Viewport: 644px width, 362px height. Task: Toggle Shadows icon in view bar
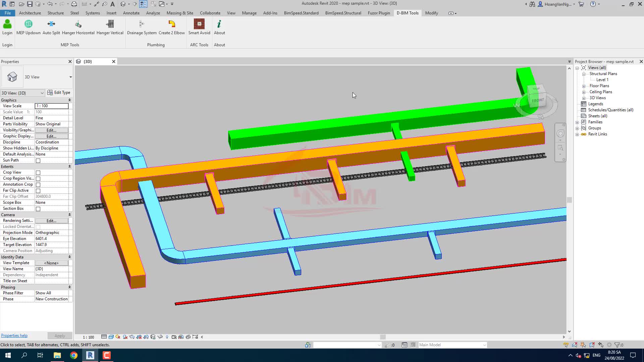click(125, 337)
